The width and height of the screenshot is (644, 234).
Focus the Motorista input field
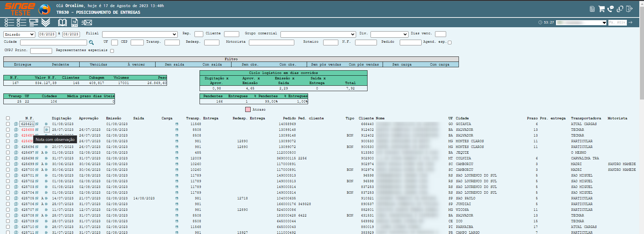pyautogui.click(x=271, y=42)
